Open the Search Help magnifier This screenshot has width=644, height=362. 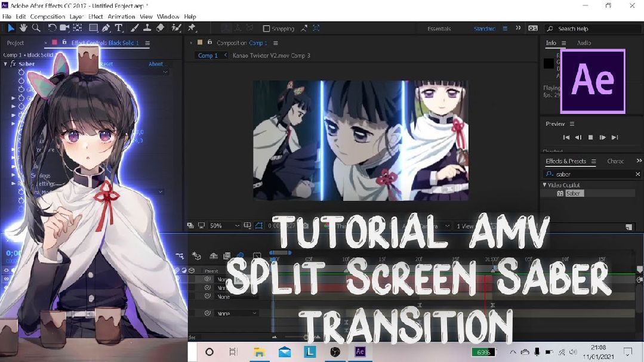coord(550,28)
